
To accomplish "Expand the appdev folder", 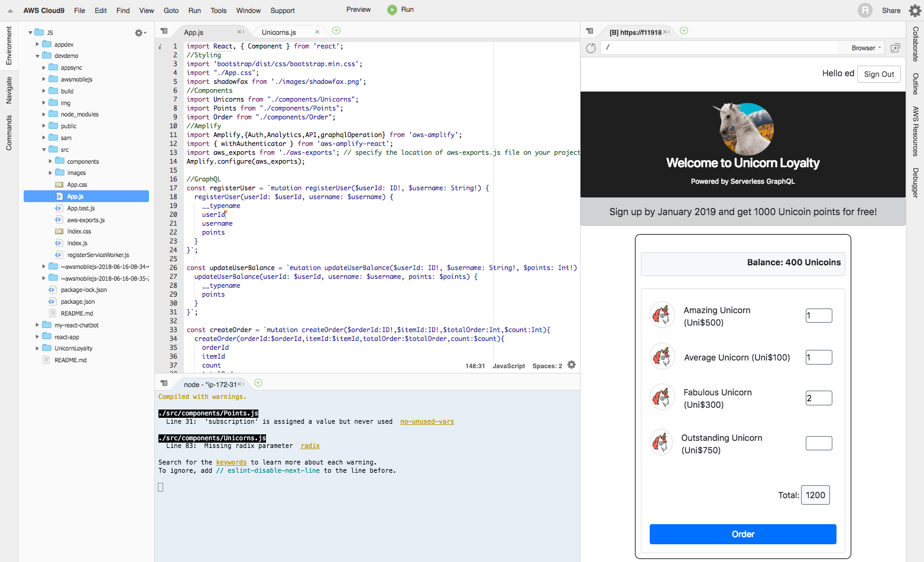I will pos(37,44).
